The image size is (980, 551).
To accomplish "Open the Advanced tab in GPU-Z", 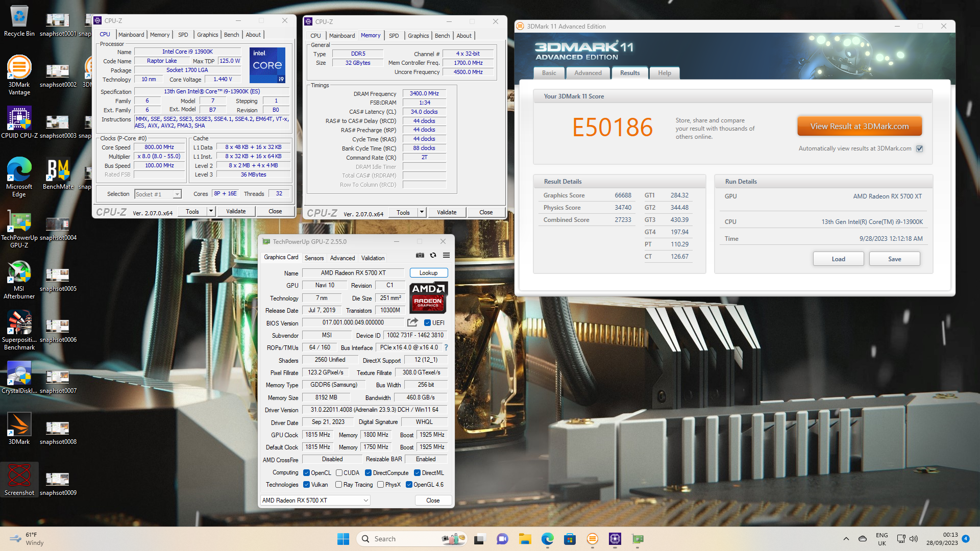I will pos(342,258).
